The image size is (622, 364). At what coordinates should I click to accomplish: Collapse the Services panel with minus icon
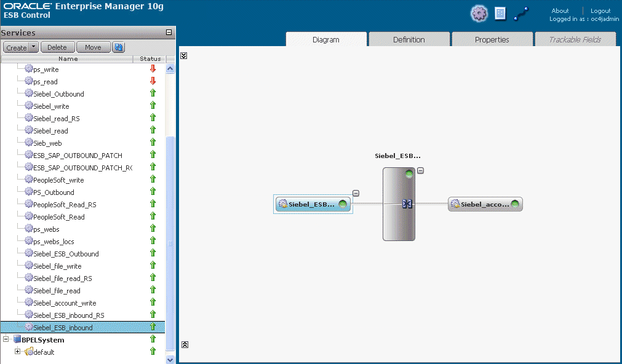tap(169, 33)
